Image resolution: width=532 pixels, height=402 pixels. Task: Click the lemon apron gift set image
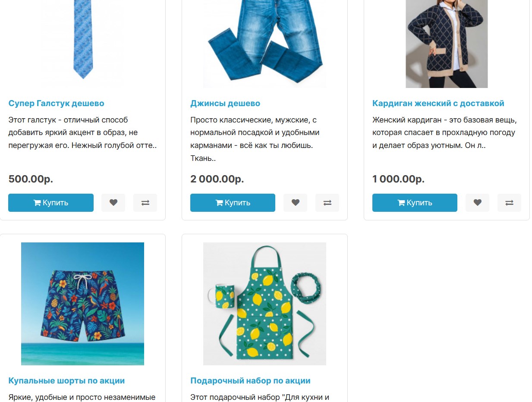click(264, 304)
